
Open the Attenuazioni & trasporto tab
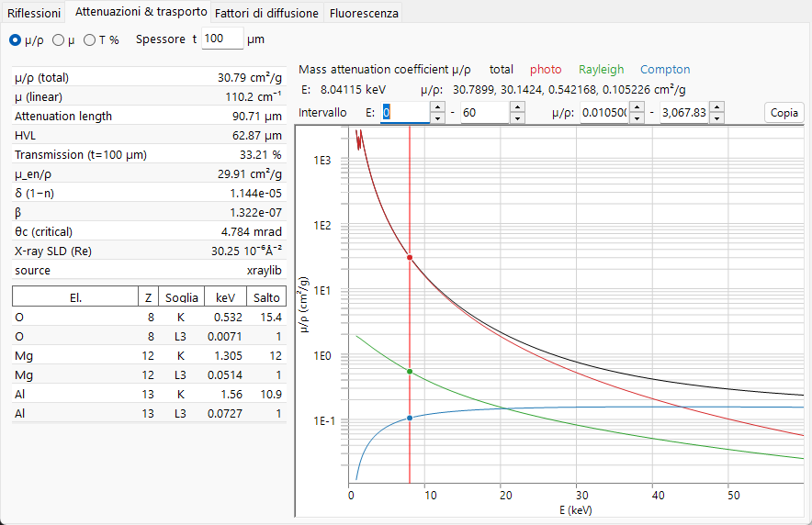pos(141,12)
